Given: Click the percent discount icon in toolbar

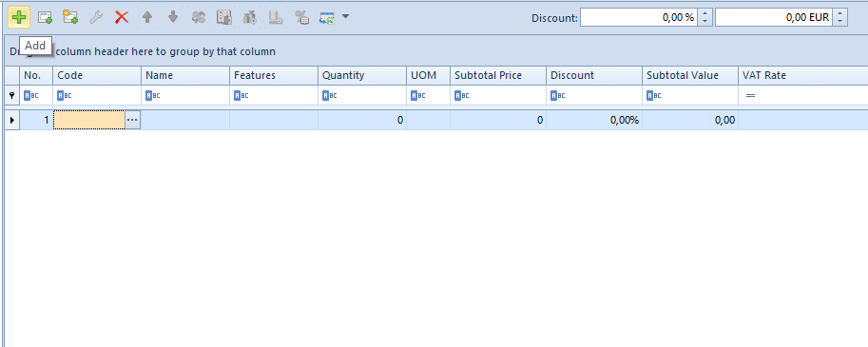Looking at the screenshot, I should (x=301, y=18).
